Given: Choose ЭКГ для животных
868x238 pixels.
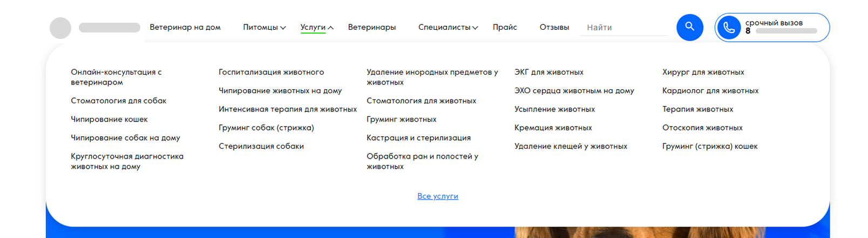Looking at the screenshot, I should click(x=549, y=72).
